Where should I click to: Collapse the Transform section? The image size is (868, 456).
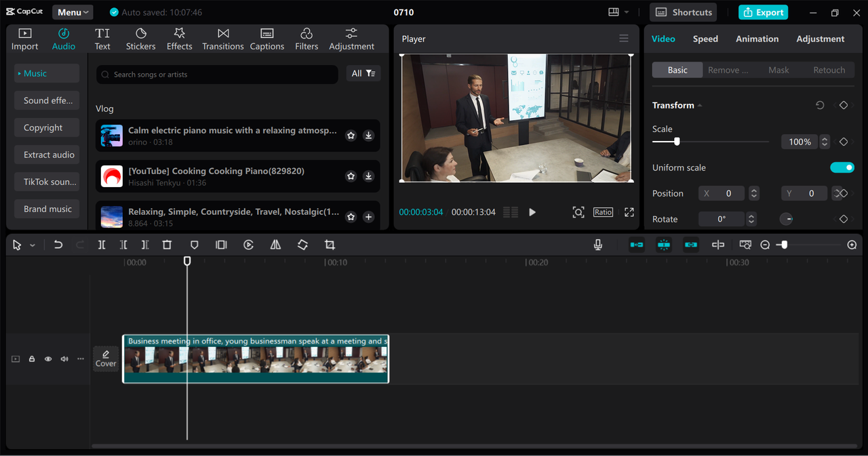[700, 106]
